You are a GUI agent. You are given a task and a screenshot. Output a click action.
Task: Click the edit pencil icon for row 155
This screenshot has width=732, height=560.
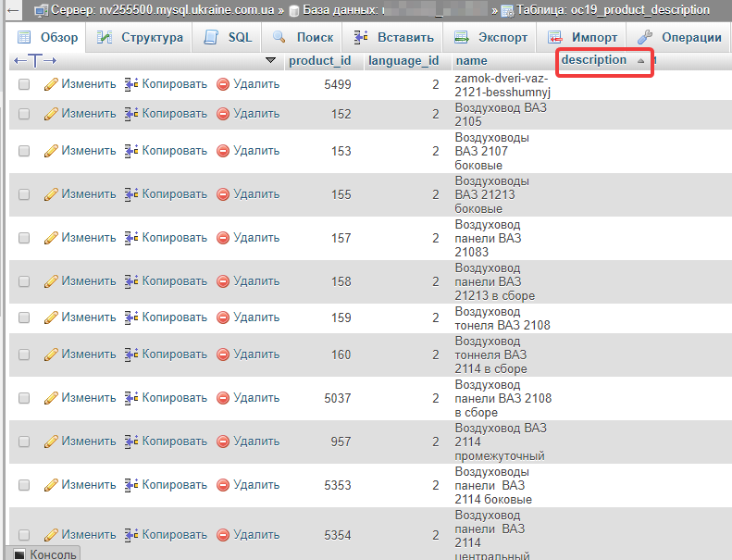[x=51, y=194]
